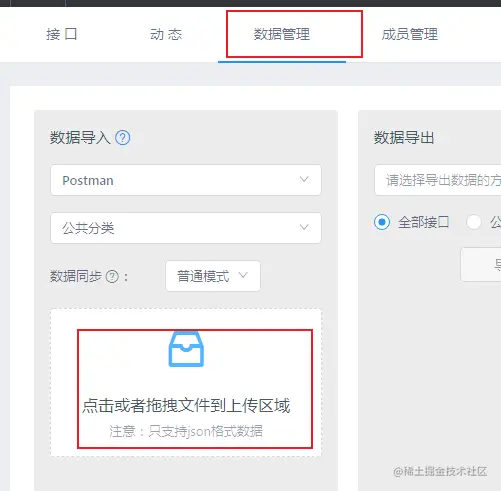Click the inbox upload icon
Viewport: 501px width, 491px height.
point(186,349)
